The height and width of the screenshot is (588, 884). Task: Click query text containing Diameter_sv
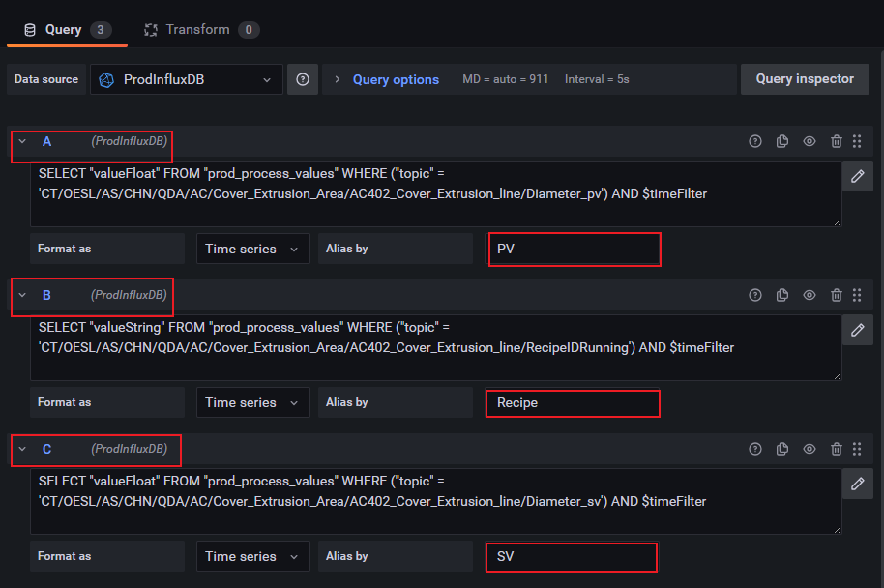(435, 501)
